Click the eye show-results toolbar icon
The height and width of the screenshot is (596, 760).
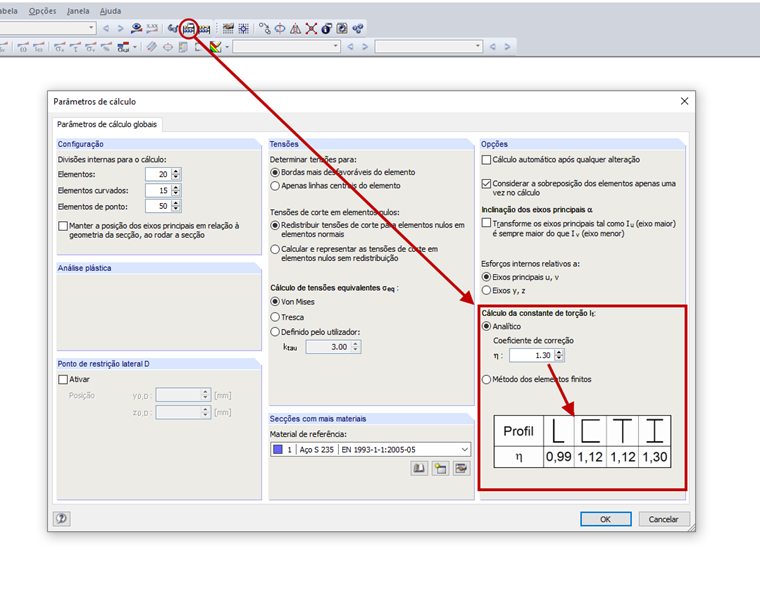coord(137,28)
